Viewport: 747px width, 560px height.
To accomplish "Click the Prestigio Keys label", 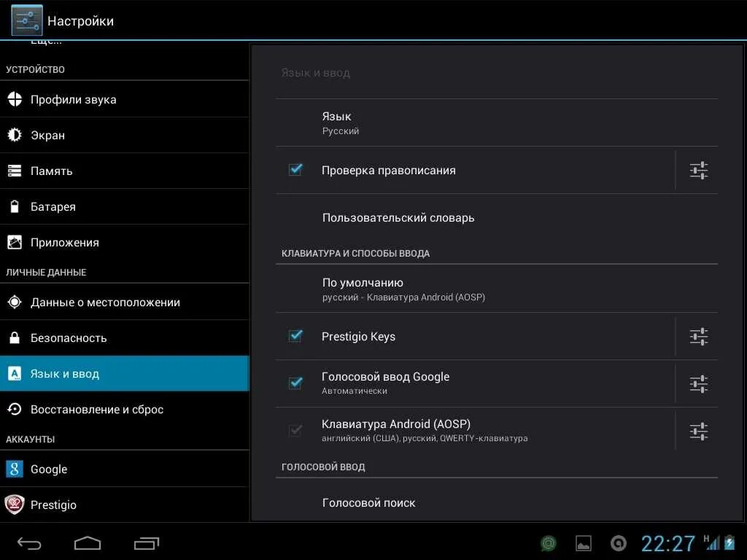I will click(358, 336).
